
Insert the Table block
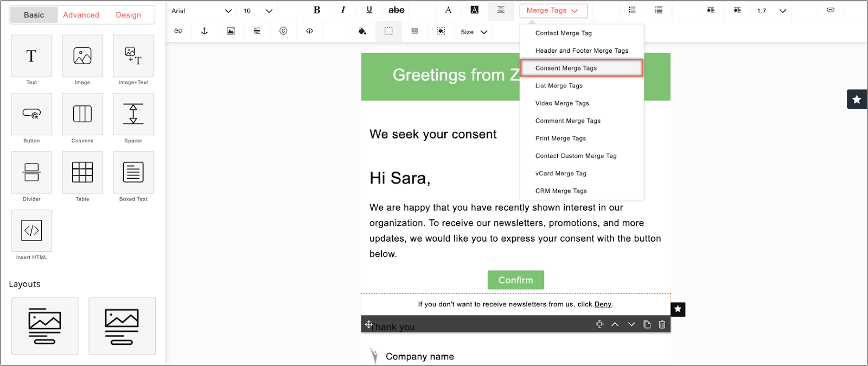pyautogui.click(x=82, y=172)
